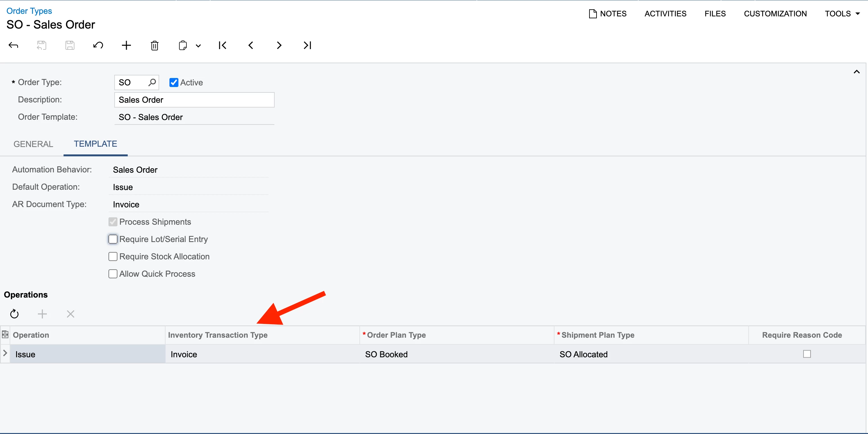Screen dimensions: 868x434
Task: Check Allow Quick Process
Action: [x=113, y=273]
